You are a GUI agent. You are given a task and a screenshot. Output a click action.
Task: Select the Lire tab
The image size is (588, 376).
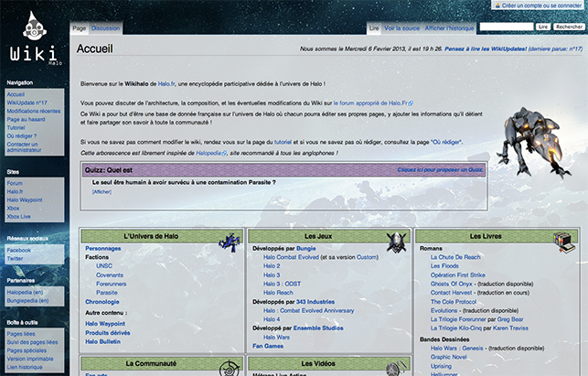374,28
